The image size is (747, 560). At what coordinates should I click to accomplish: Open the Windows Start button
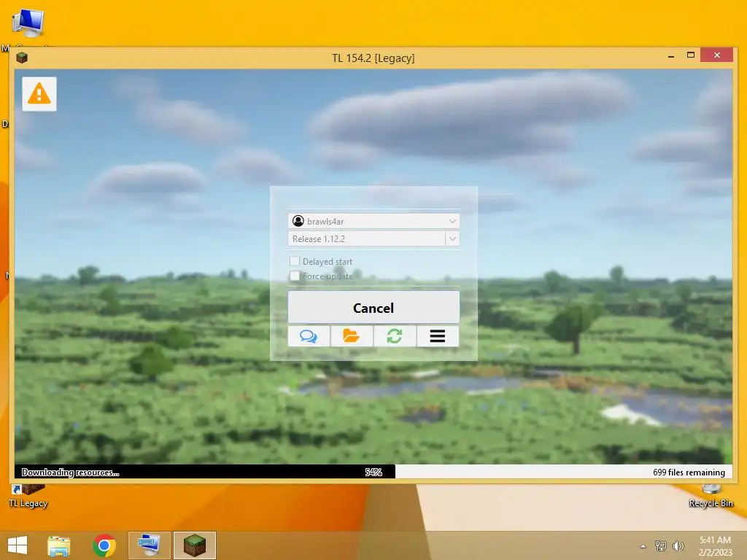(x=18, y=545)
